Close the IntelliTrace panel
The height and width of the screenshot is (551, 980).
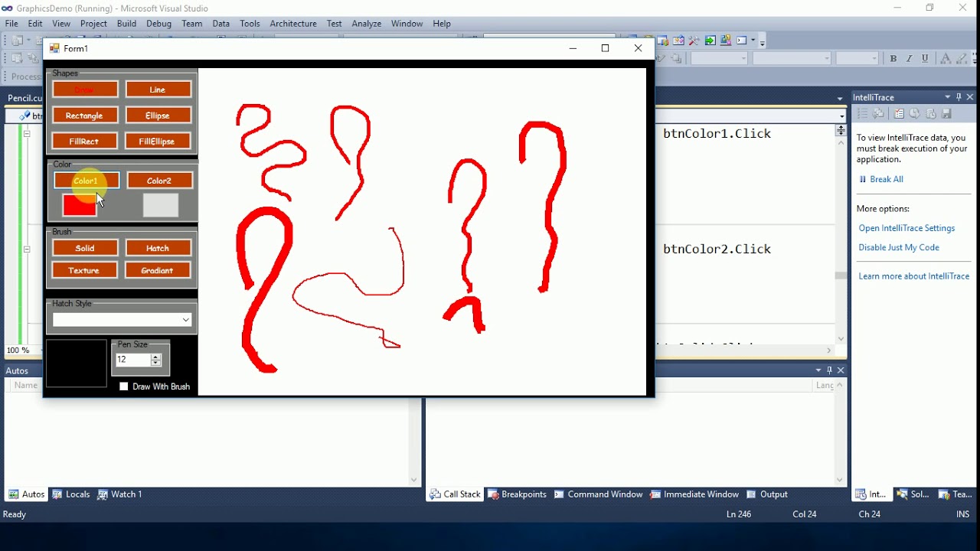point(971,97)
